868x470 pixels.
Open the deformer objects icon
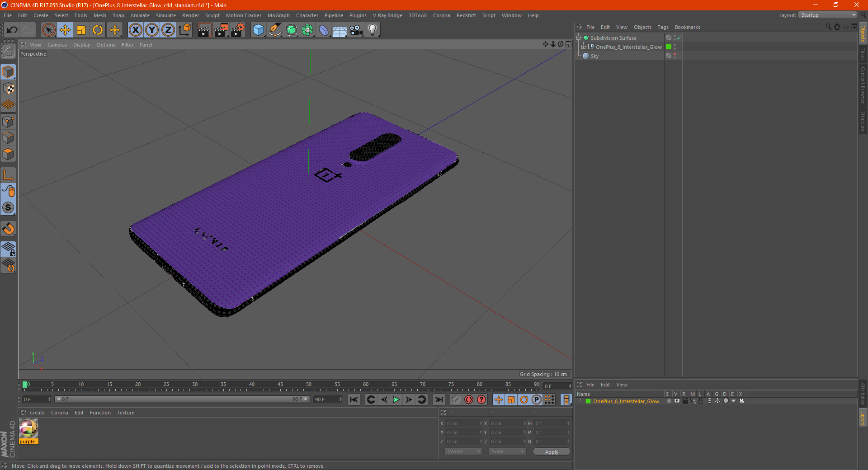pyautogui.click(x=324, y=30)
